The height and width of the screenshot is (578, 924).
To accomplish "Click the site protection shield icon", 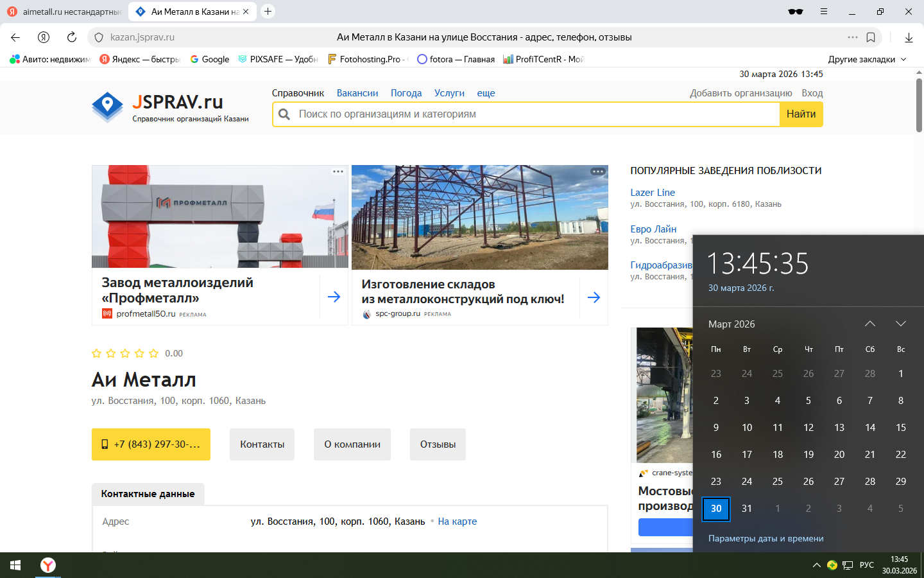I will 99,37.
